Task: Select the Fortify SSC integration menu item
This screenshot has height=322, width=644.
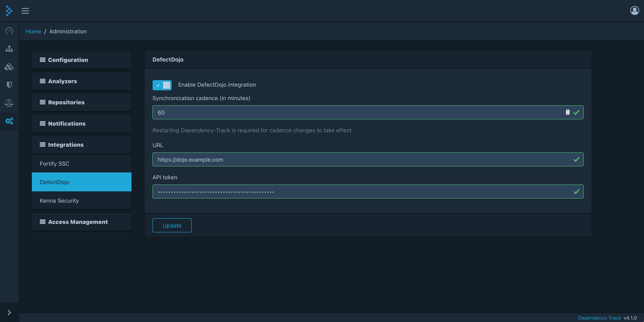Action: (81, 163)
